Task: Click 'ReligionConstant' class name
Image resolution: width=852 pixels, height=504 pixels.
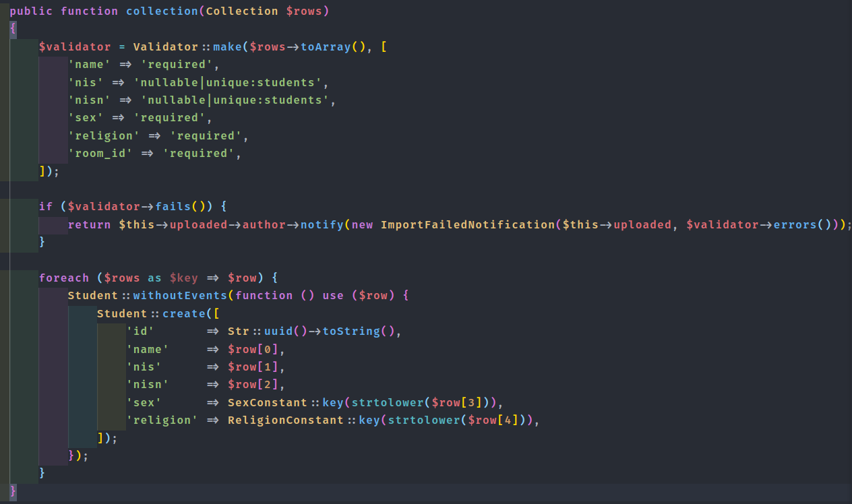Action: 286,420
